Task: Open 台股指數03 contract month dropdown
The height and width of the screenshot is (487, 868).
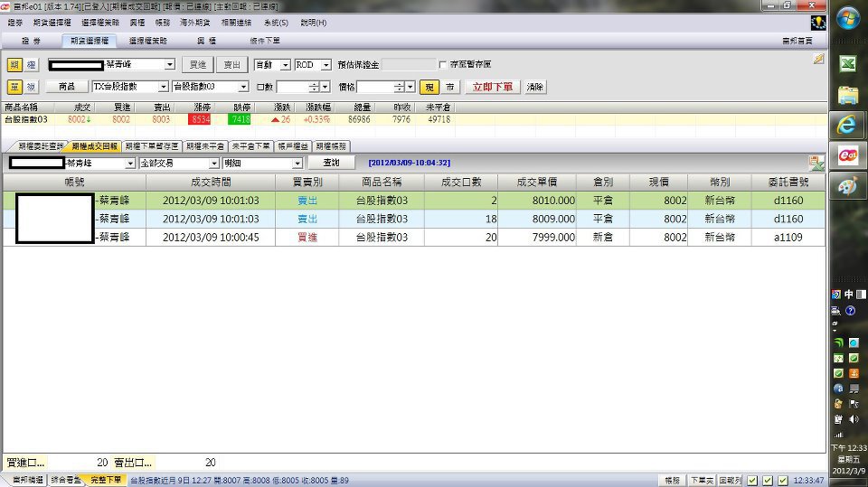Action: pos(243,87)
